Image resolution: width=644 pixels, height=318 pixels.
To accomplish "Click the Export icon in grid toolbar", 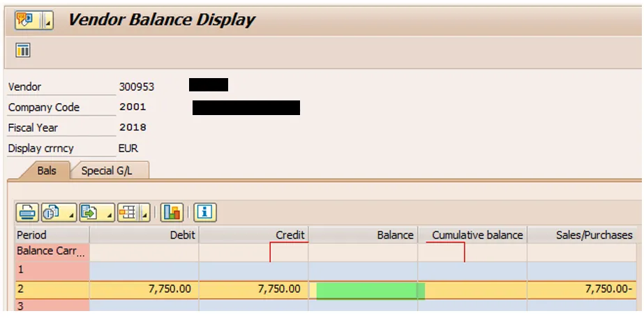I will coord(89,211).
